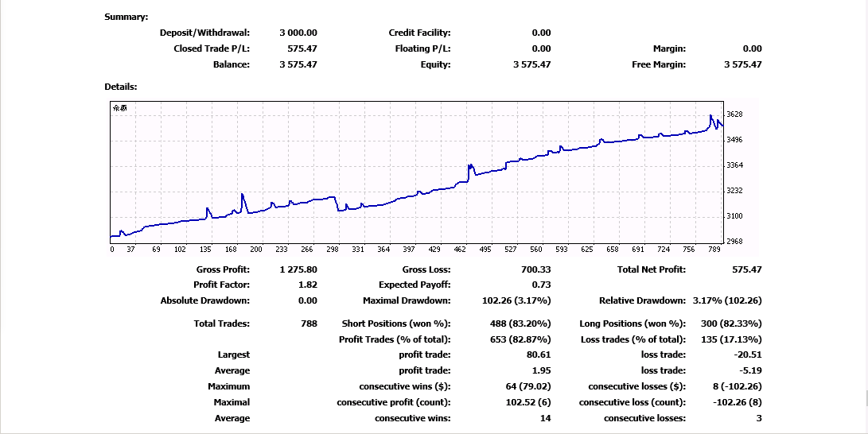Click Profit Trades value 653 (82.87%)
Viewport: 868px width, 434px height.
click(x=520, y=339)
